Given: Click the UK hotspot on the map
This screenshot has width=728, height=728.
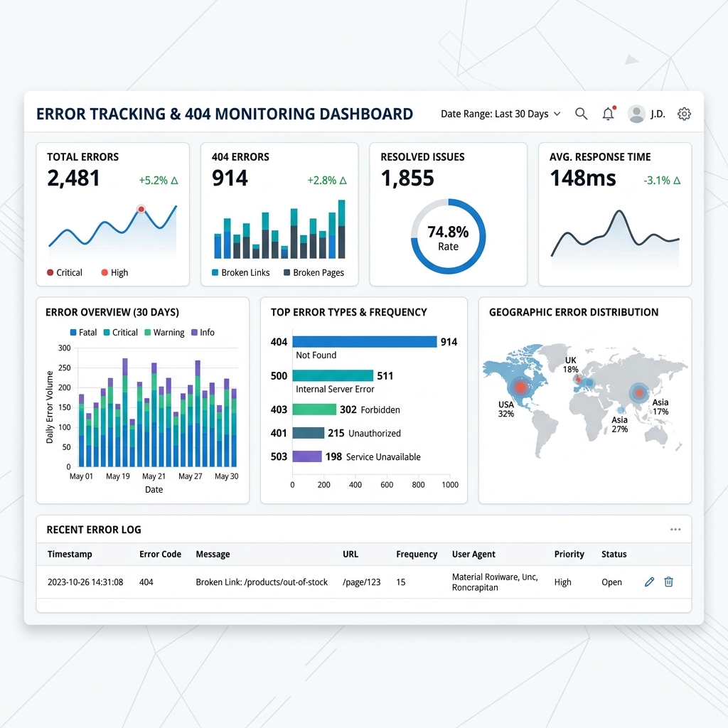Looking at the screenshot, I should click(x=579, y=380).
